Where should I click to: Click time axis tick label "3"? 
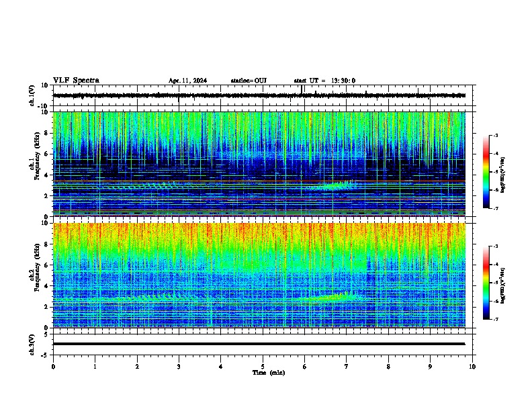click(179, 367)
